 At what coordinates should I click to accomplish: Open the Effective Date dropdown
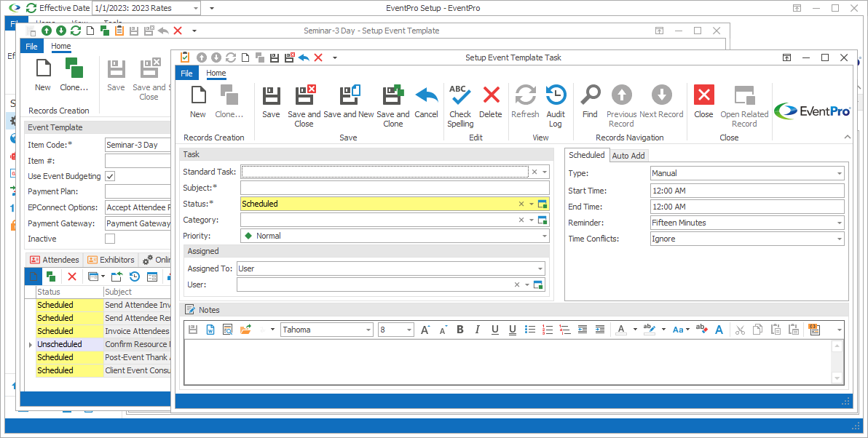point(196,8)
